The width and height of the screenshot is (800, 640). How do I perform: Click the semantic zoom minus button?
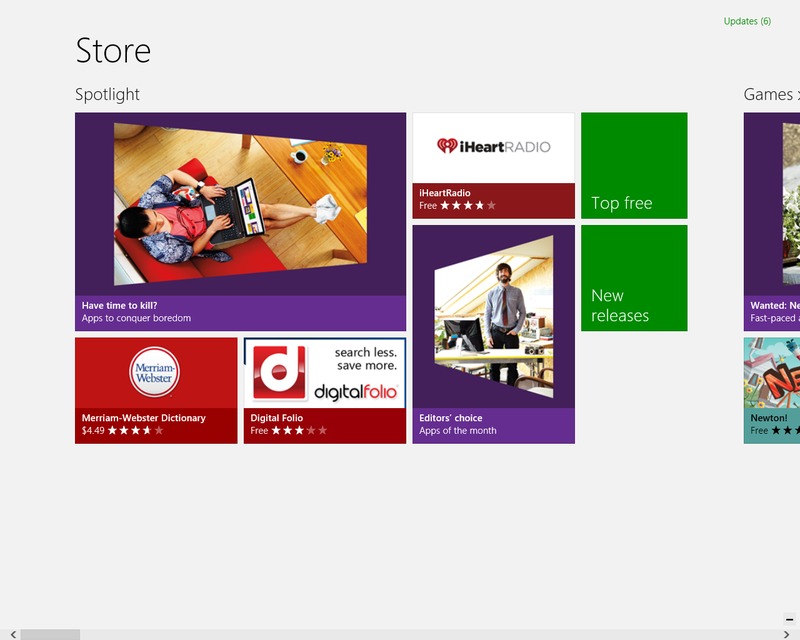(789, 620)
